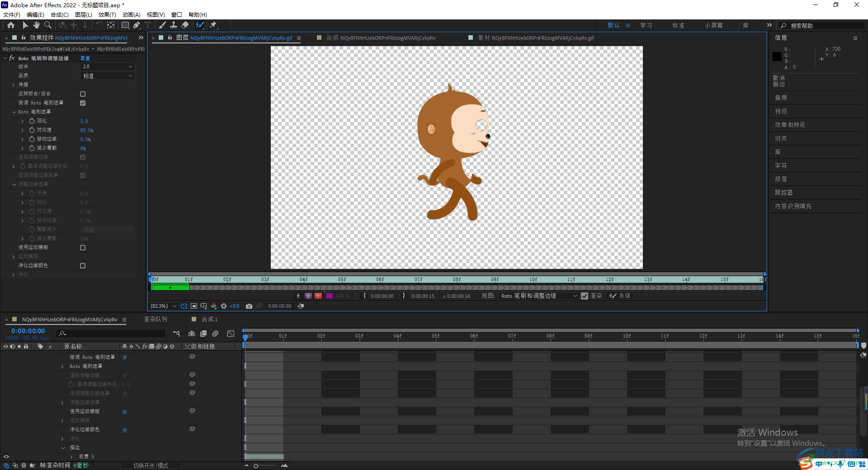Toggle 使用运动模糊 value 关 in timeline
The height and width of the screenshot is (470, 868).
pyautogui.click(x=125, y=412)
